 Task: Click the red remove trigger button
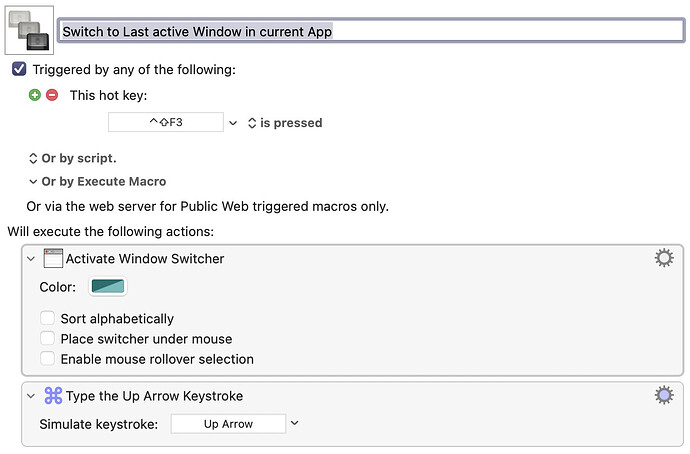[x=52, y=95]
